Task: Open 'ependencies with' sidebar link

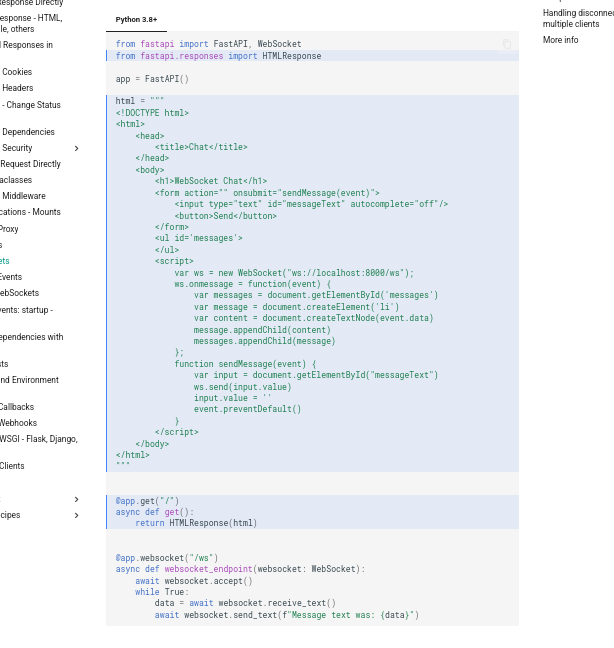Action: pyautogui.click(x=31, y=337)
